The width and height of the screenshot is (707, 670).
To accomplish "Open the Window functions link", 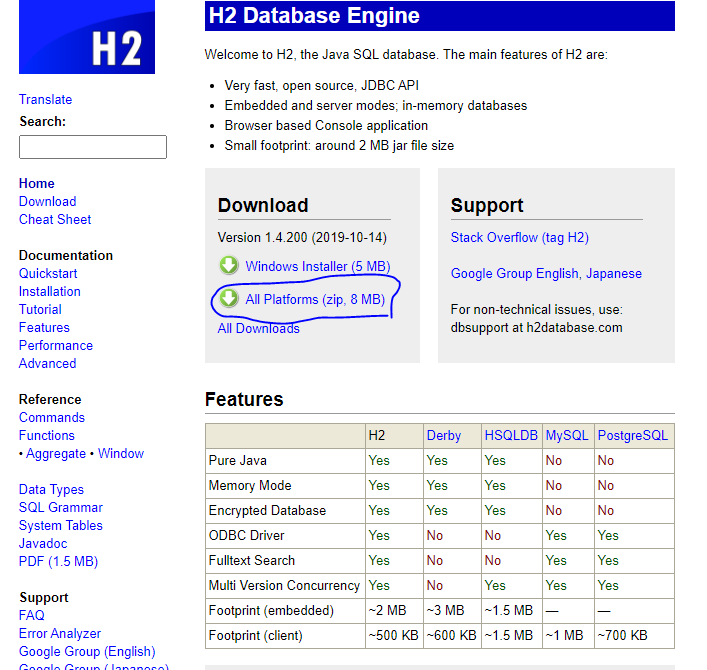I will click(x=121, y=454).
